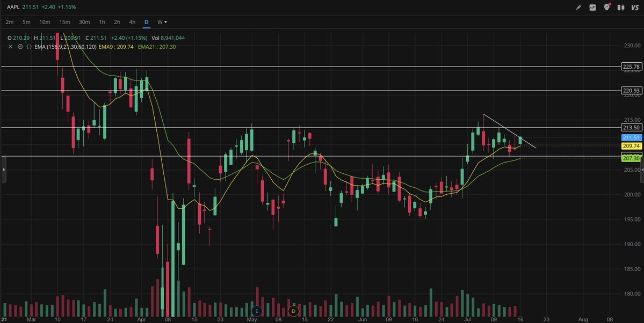This screenshot has height=323, width=644.
Task: Click the 180.00 price axis label
Action: coord(631,294)
